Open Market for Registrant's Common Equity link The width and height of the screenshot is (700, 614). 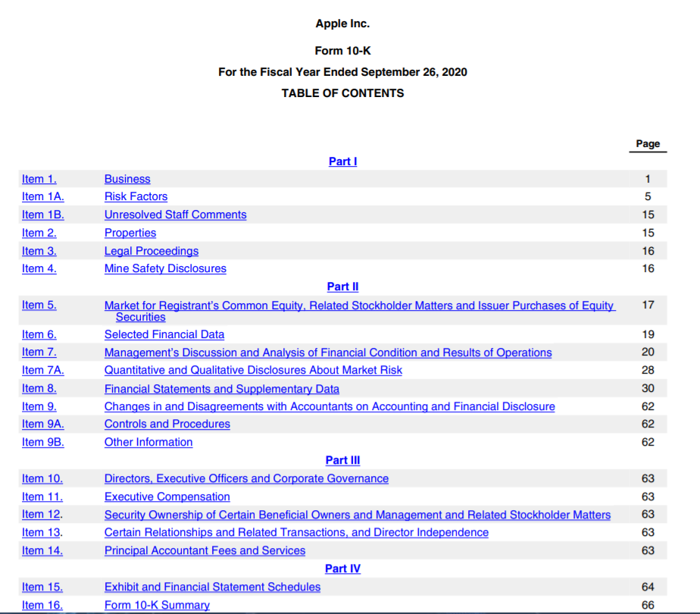(360, 311)
